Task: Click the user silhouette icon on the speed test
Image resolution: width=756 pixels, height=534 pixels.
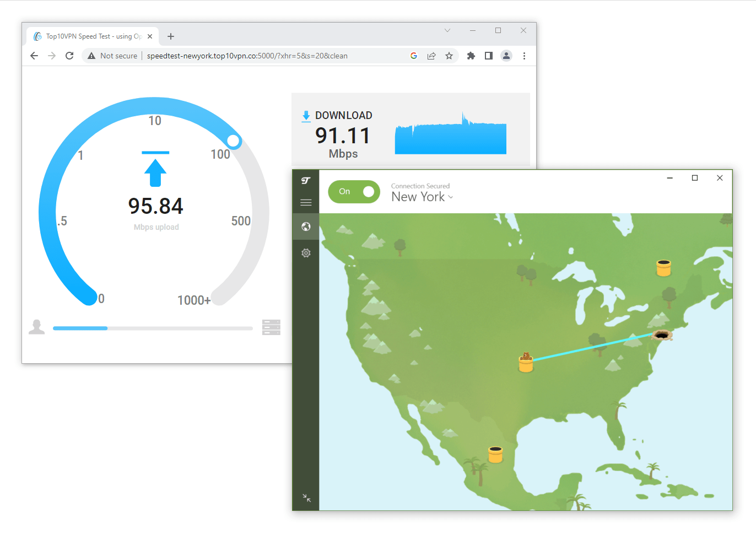Action: tap(36, 327)
